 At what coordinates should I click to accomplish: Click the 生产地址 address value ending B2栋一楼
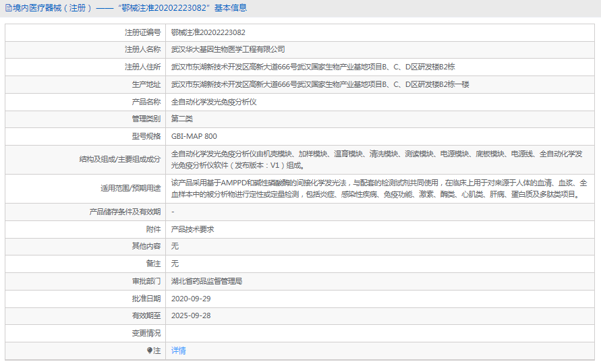[x=320, y=84]
